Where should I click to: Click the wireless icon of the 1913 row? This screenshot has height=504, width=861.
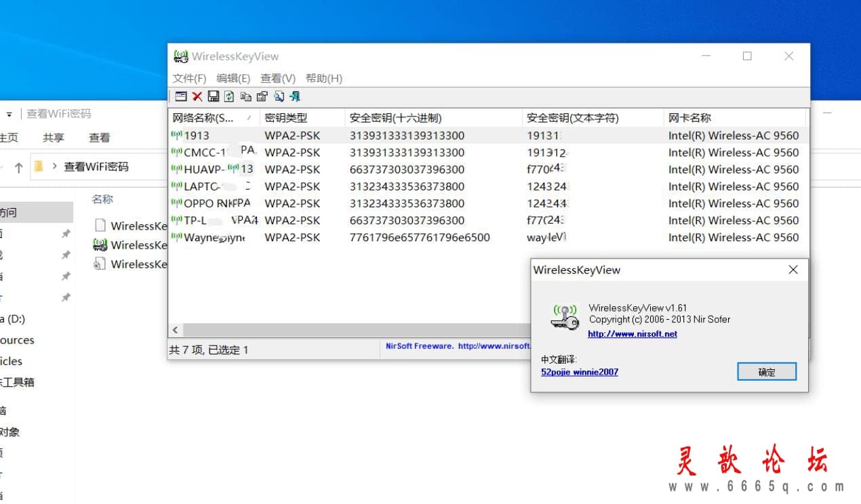(x=177, y=135)
